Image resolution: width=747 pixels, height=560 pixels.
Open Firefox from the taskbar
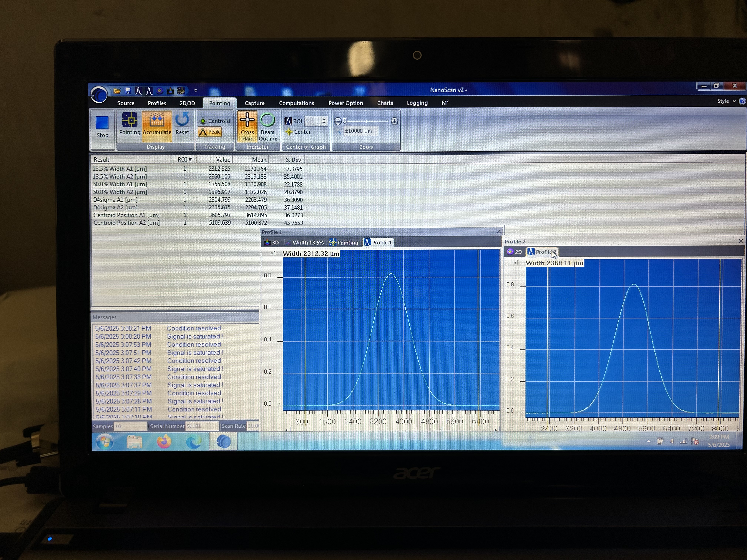coord(164,442)
